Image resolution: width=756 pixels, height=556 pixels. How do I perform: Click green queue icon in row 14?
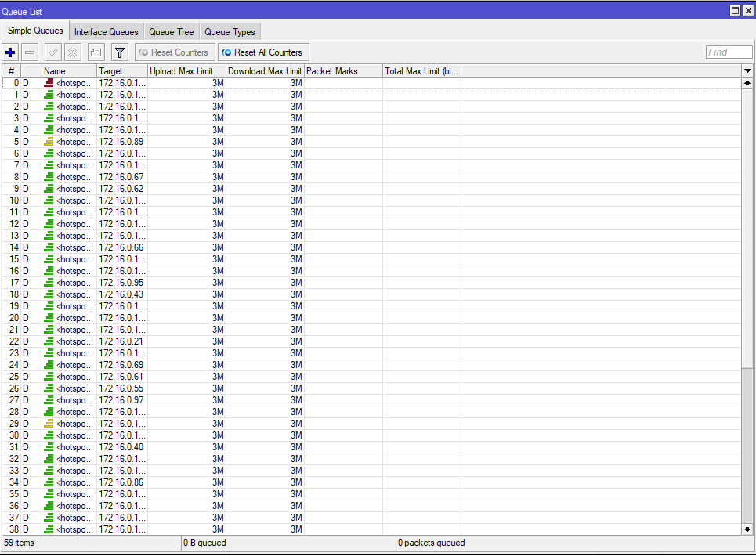tap(49, 247)
